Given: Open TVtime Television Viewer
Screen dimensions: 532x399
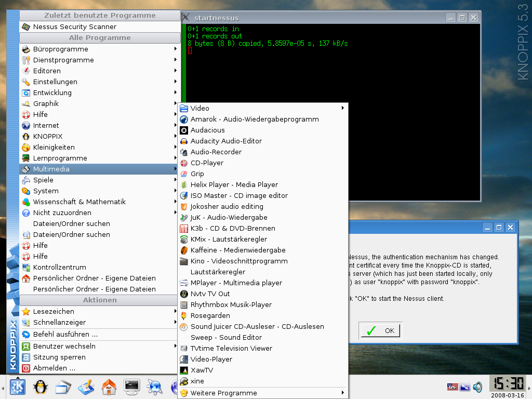Looking at the screenshot, I should 263,348.
